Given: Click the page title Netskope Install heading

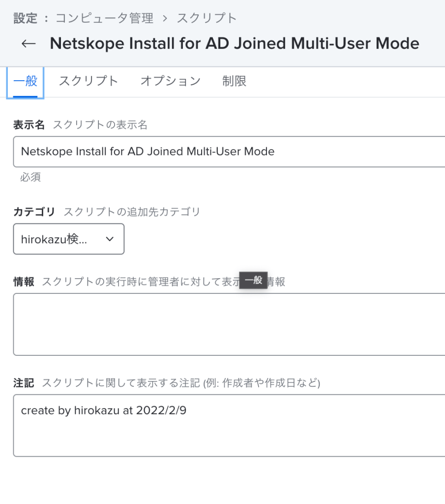Looking at the screenshot, I should click(235, 43).
